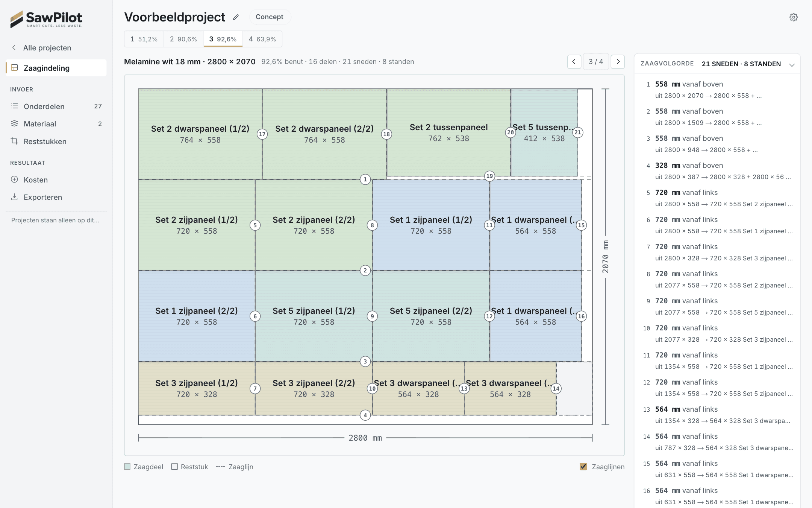Select cut marker 11 on the sheet
812x508 pixels.
489,225
